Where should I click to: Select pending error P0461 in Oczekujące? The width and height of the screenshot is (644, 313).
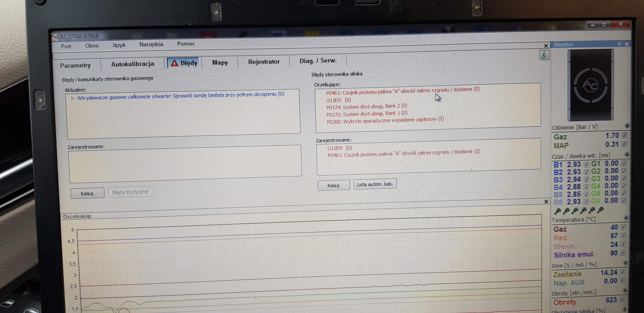[403, 91]
